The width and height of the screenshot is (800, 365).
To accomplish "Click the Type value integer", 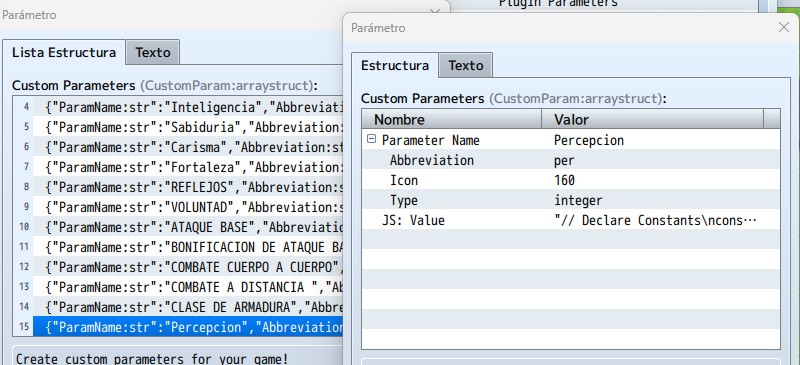I will (x=578, y=201).
